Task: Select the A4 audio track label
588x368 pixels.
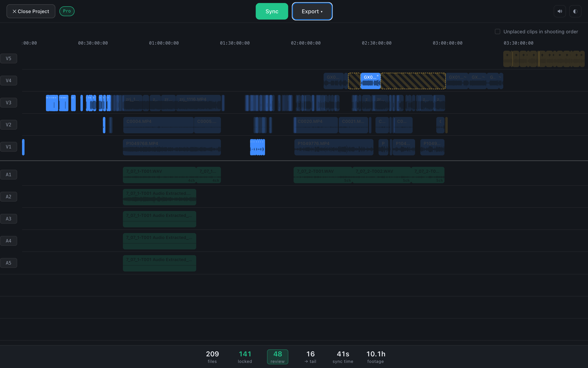Action: [x=9, y=241]
